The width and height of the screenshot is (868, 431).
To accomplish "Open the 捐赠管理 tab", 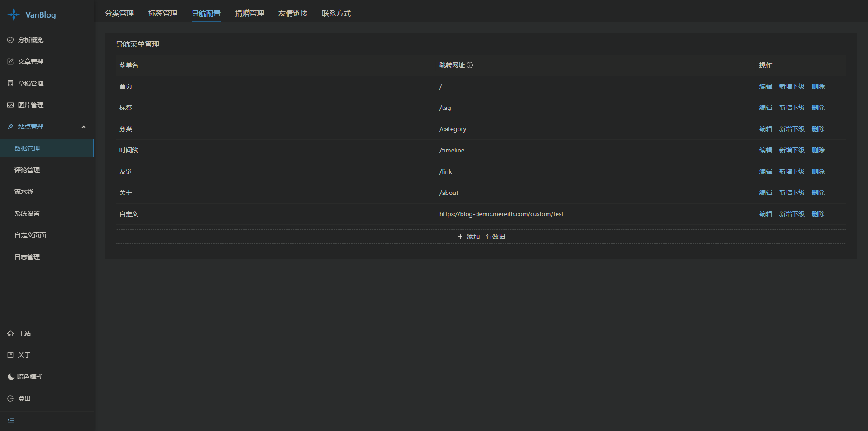I will (250, 14).
